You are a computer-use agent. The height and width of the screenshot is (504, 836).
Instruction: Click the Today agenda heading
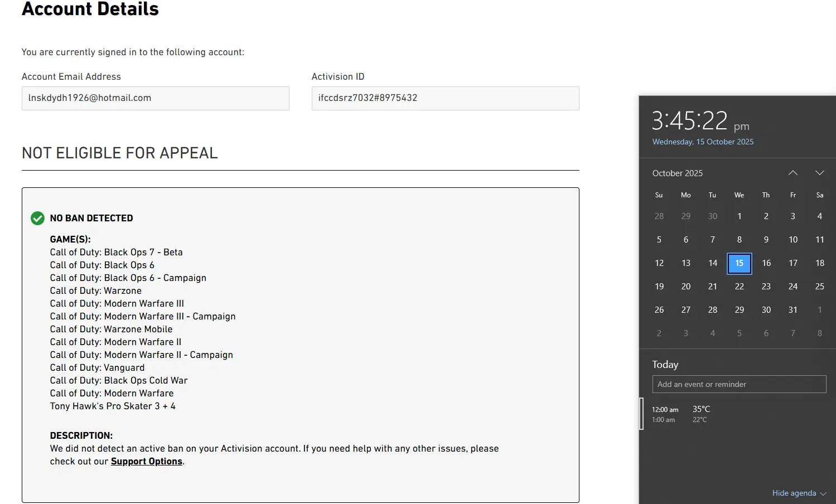(x=665, y=365)
